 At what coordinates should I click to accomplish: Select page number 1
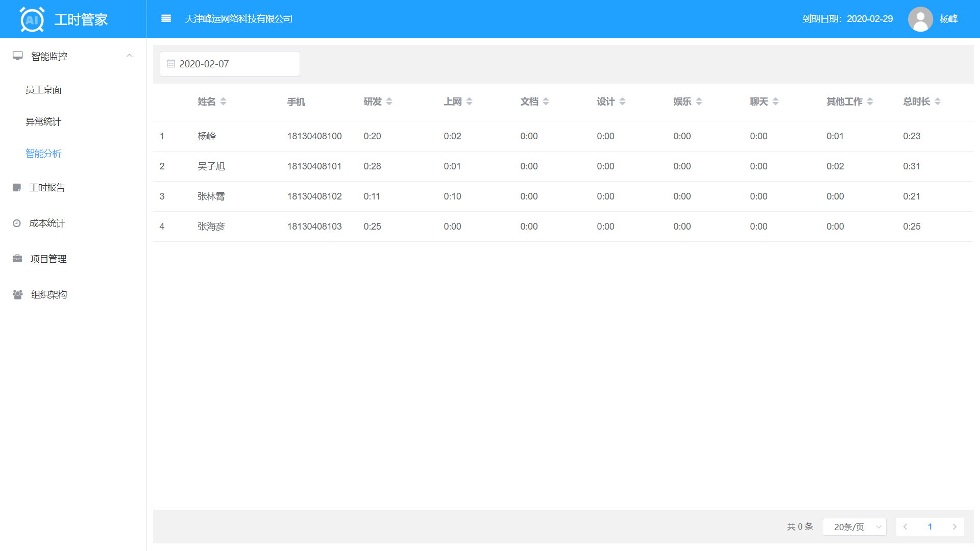pyautogui.click(x=929, y=527)
